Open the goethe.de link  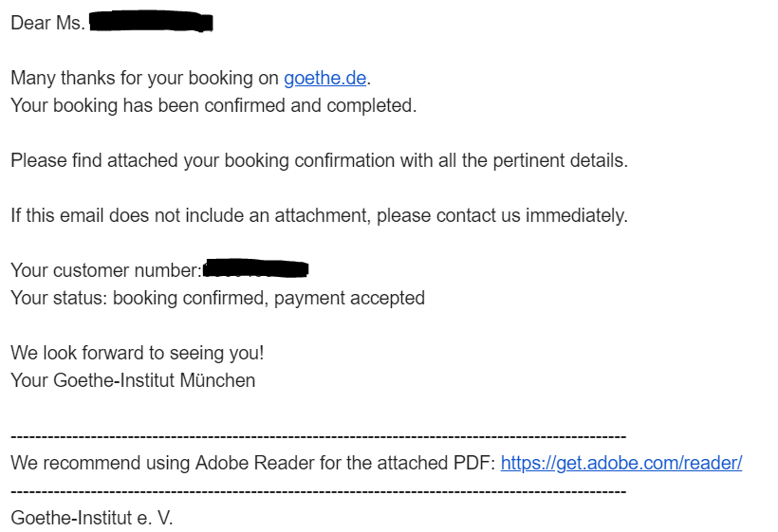point(324,78)
